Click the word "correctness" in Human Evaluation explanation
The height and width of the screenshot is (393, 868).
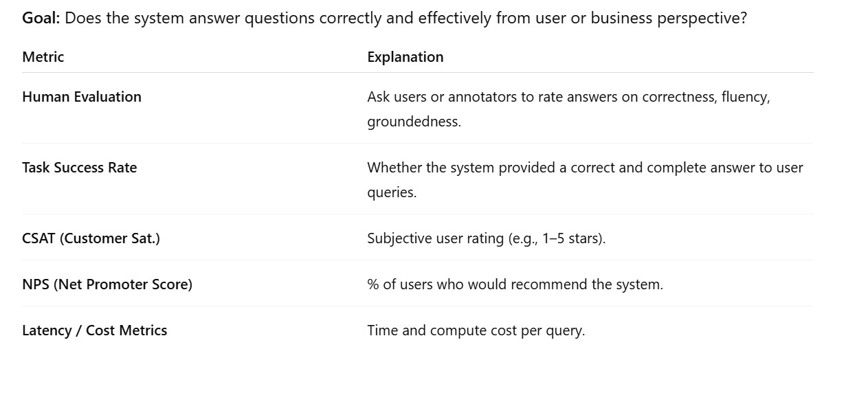pos(678,97)
